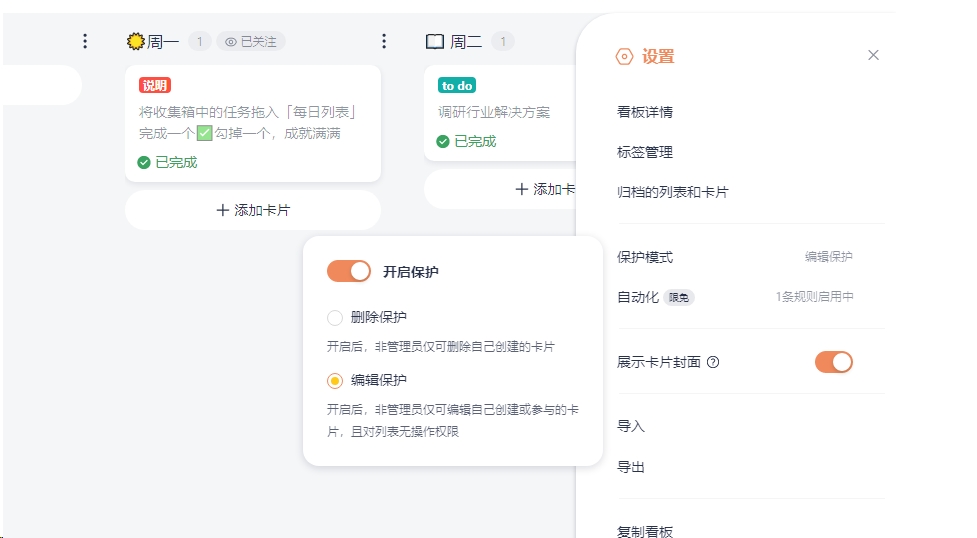This screenshot has width=977, height=538.
Task: Click 添加卡片 under 周一 list
Action: pos(253,210)
